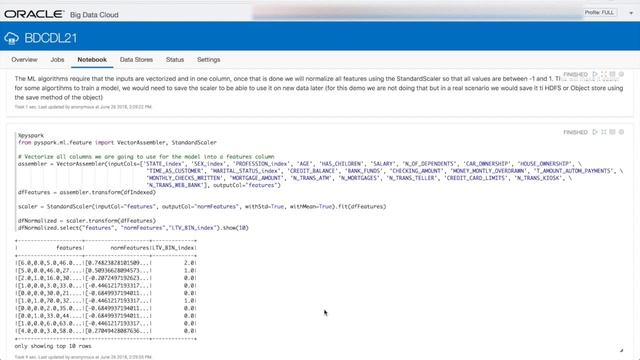Image resolution: width=640 pixels, height=360 pixels.
Task: Run the pyspark VectorAssembler paragraph
Action: point(595,132)
